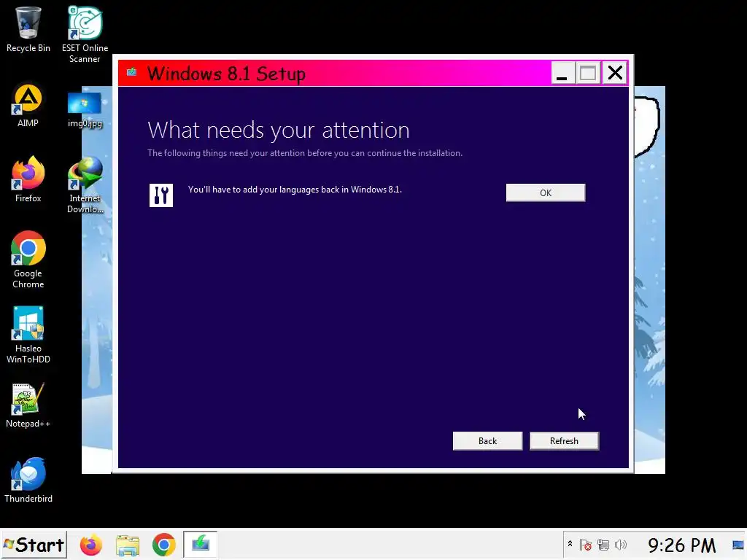Launch Internet Download Manager desktop shortcut
The height and width of the screenshot is (560, 747).
point(85,184)
